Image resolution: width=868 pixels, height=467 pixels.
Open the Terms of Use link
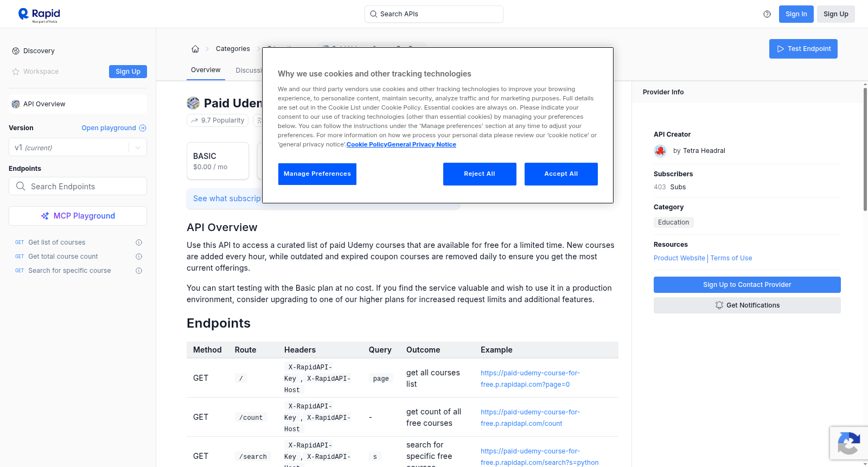pos(731,258)
